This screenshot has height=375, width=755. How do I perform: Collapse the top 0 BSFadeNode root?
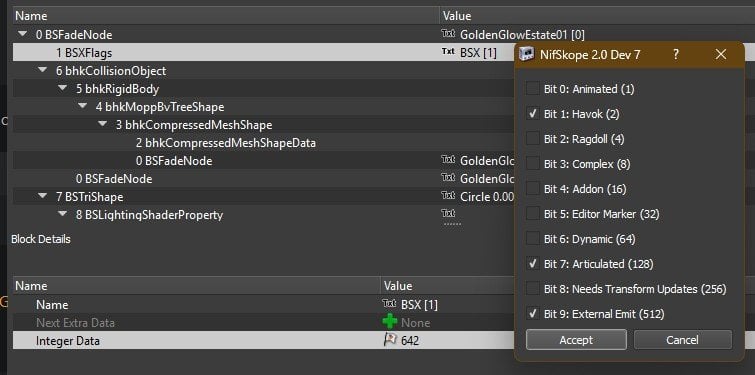coord(22,35)
